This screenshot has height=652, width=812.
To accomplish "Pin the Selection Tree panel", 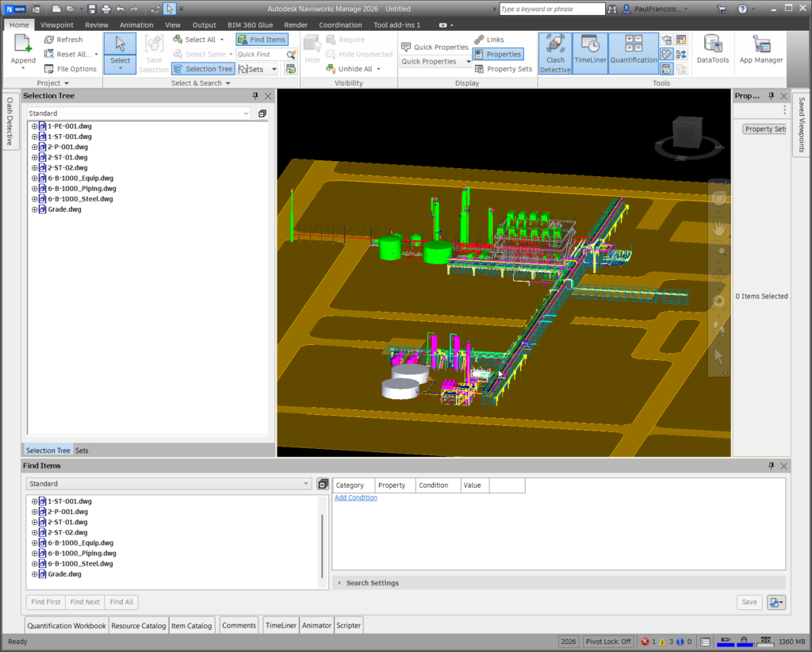I will pos(255,96).
